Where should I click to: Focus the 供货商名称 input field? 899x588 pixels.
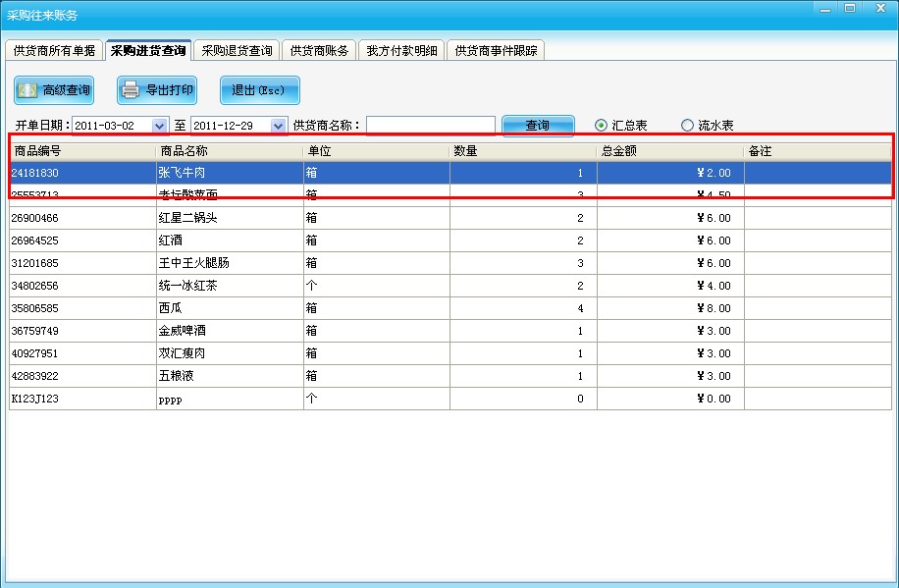click(431, 125)
